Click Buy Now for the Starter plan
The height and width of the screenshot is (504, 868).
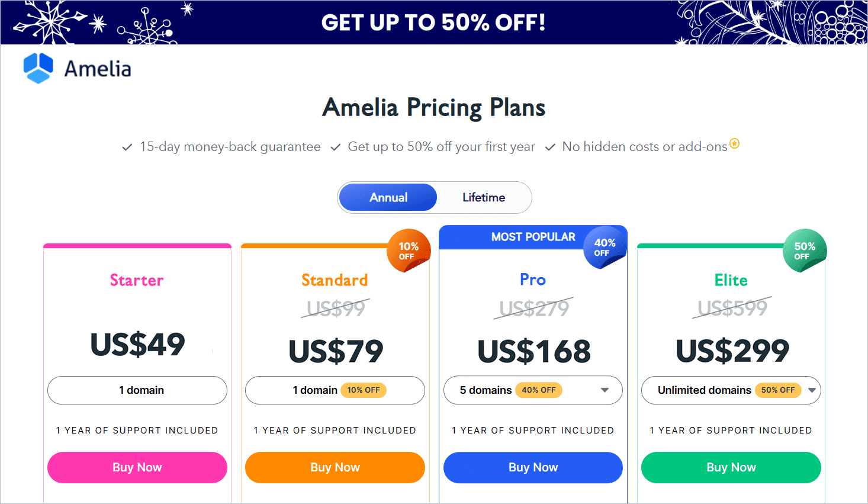coord(137,467)
